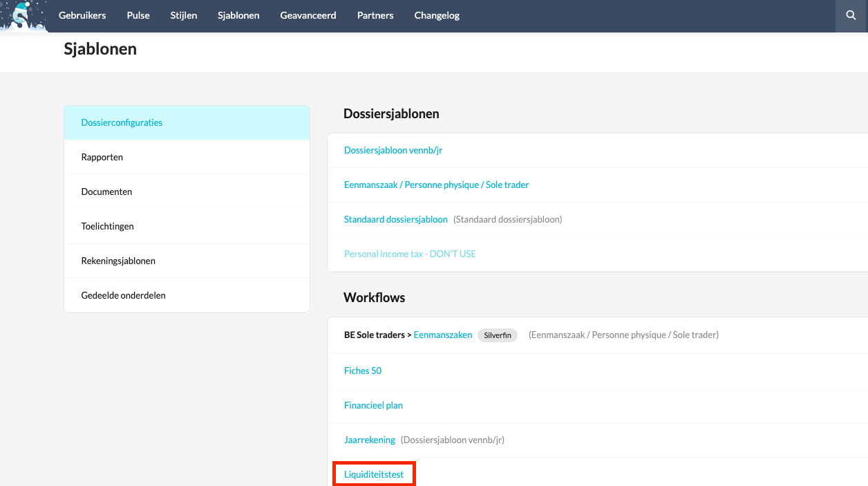The image size is (868, 486).
Task: Click the Silverfin badge on Eenmanszaken
Action: tap(498, 335)
